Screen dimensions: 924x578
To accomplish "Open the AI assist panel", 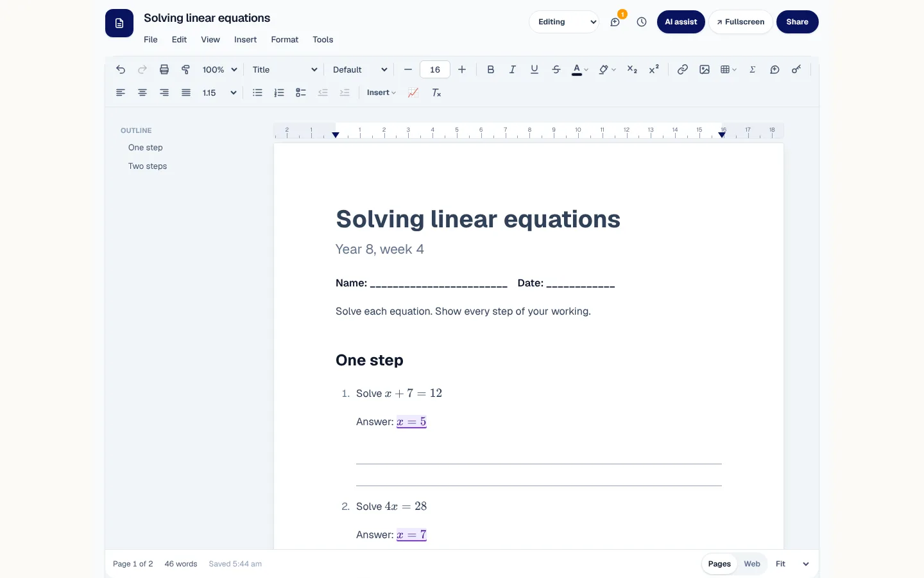I will tap(681, 22).
